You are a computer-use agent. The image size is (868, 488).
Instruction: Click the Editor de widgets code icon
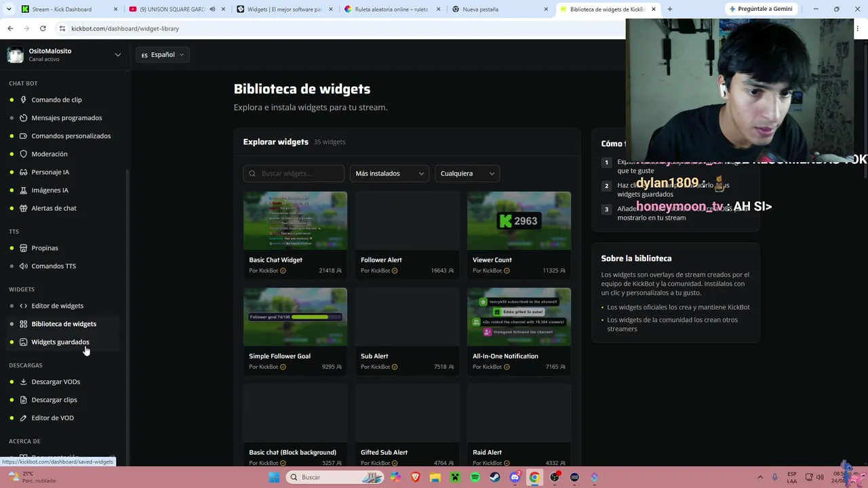[x=23, y=306]
